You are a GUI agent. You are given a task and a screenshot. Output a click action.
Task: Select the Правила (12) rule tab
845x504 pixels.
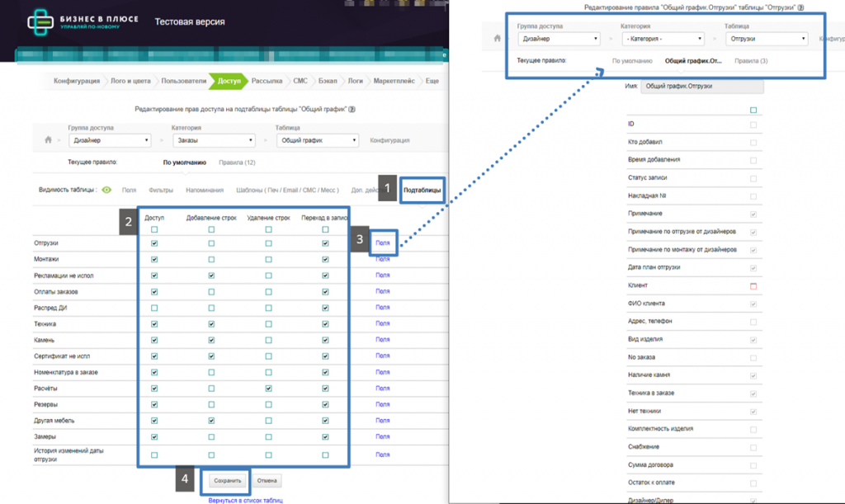click(238, 163)
